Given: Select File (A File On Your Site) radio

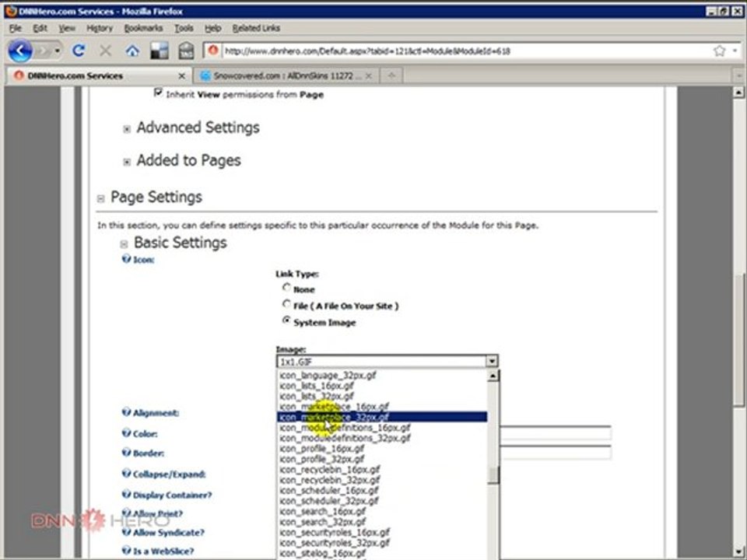Looking at the screenshot, I should pos(286,304).
